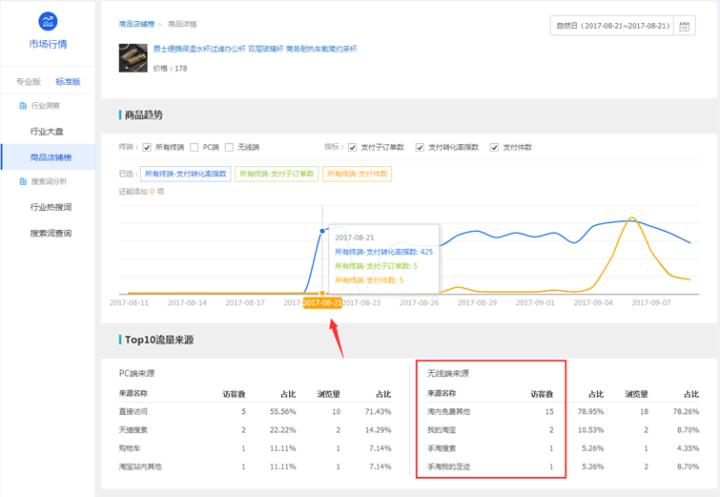Image resolution: width=720 pixels, height=497 pixels.
Task: Click the 78.26% share value
Action: pos(686,412)
